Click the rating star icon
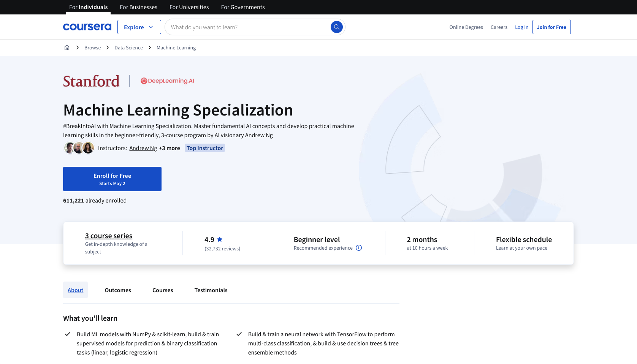 pyautogui.click(x=220, y=239)
